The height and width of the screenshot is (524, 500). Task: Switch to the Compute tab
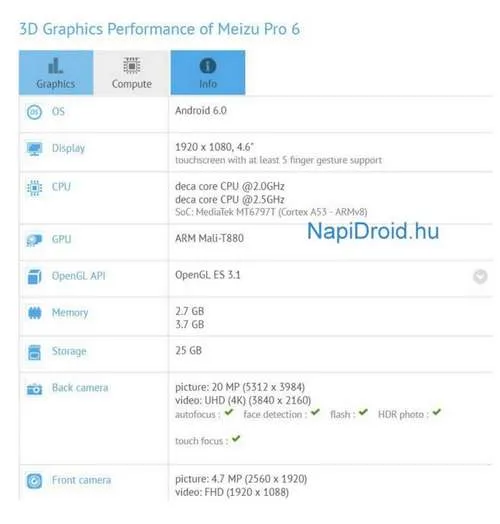pos(132,73)
